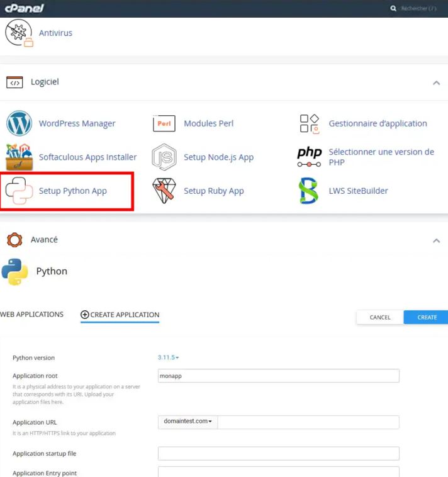Switch to the WEB APPLICATIONS tab

[x=31, y=314]
